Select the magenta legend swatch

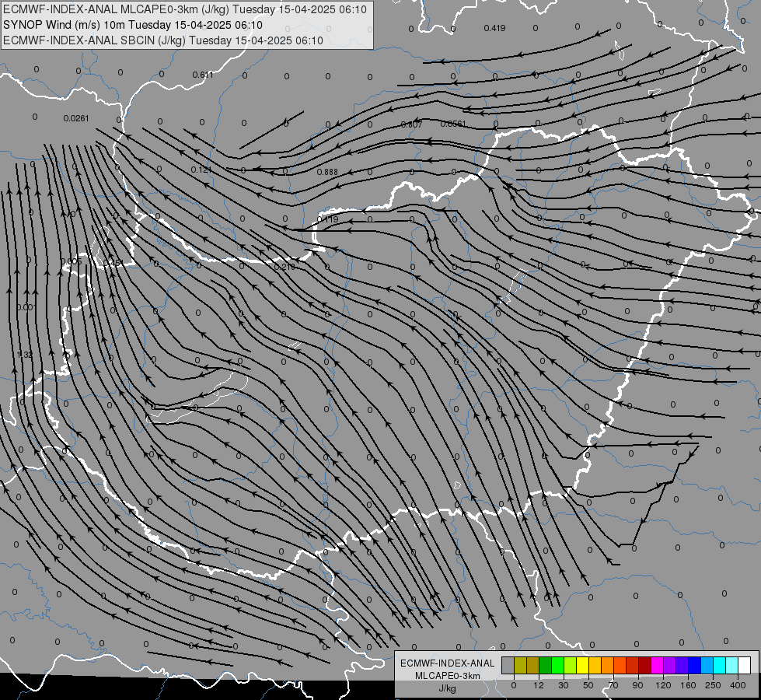[x=657, y=666]
